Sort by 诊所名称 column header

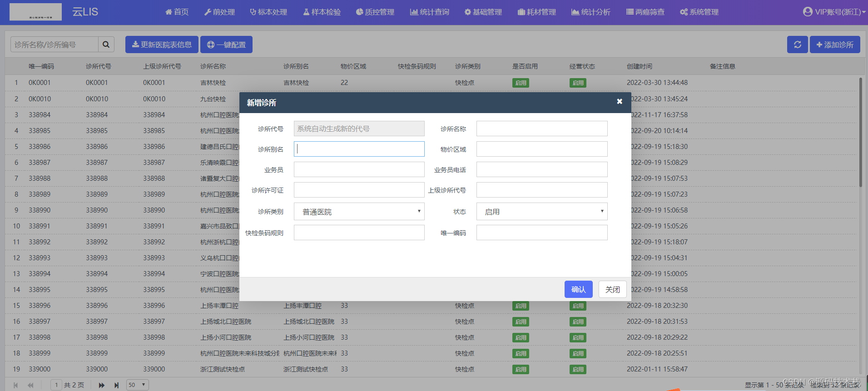click(213, 66)
